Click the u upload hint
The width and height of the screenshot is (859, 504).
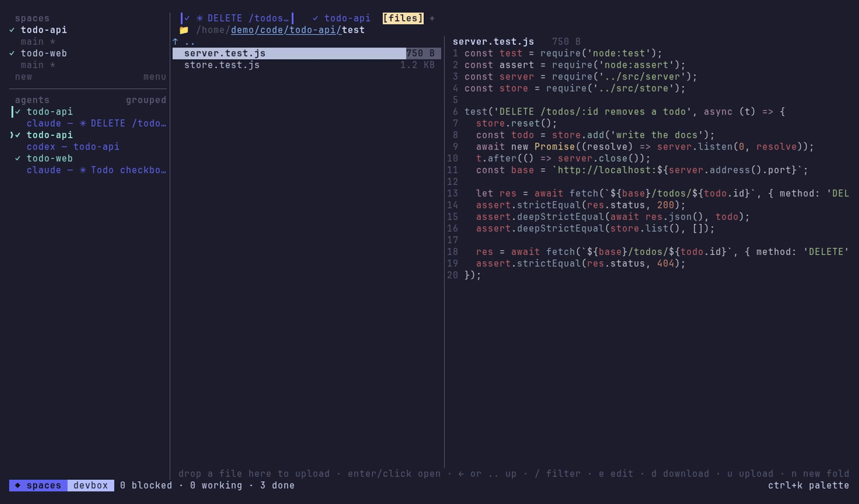[x=750, y=474]
